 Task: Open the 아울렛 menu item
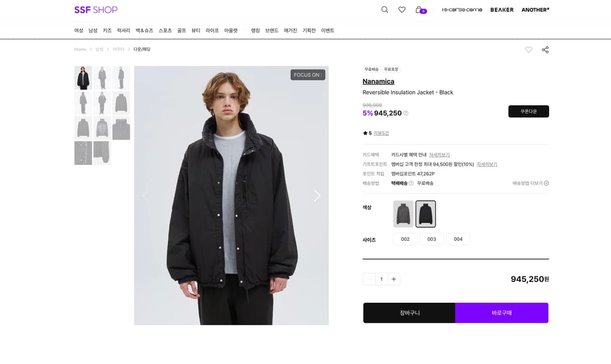point(231,31)
